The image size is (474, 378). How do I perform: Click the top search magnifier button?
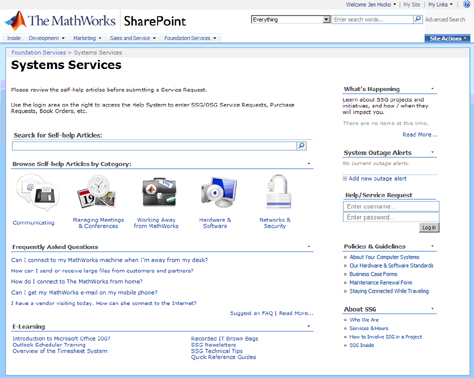[418, 19]
